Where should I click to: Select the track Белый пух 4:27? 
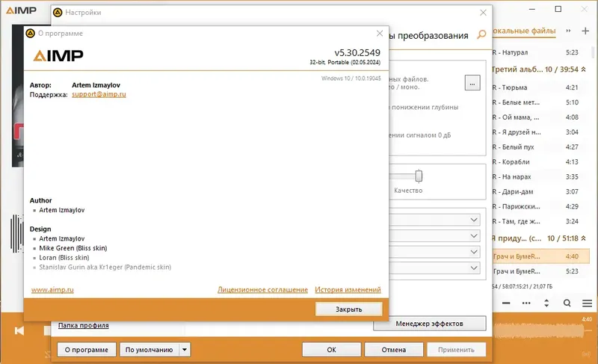click(x=540, y=146)
